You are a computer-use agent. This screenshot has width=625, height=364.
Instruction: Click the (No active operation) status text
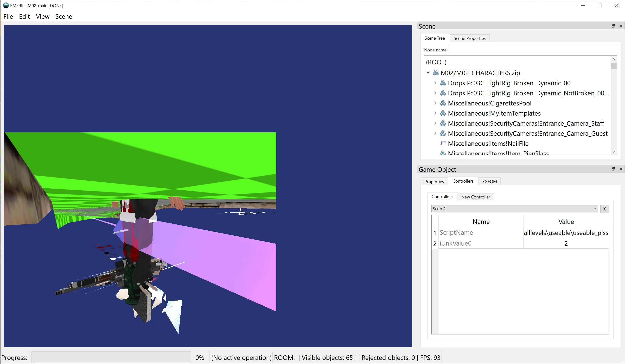[x=241, y=358]
